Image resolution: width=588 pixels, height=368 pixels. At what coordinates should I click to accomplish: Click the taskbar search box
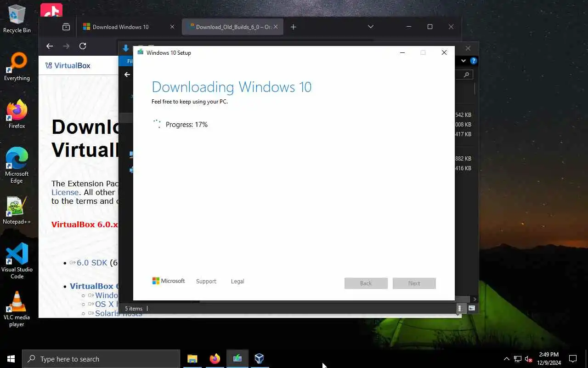click(x=101, y=359)
